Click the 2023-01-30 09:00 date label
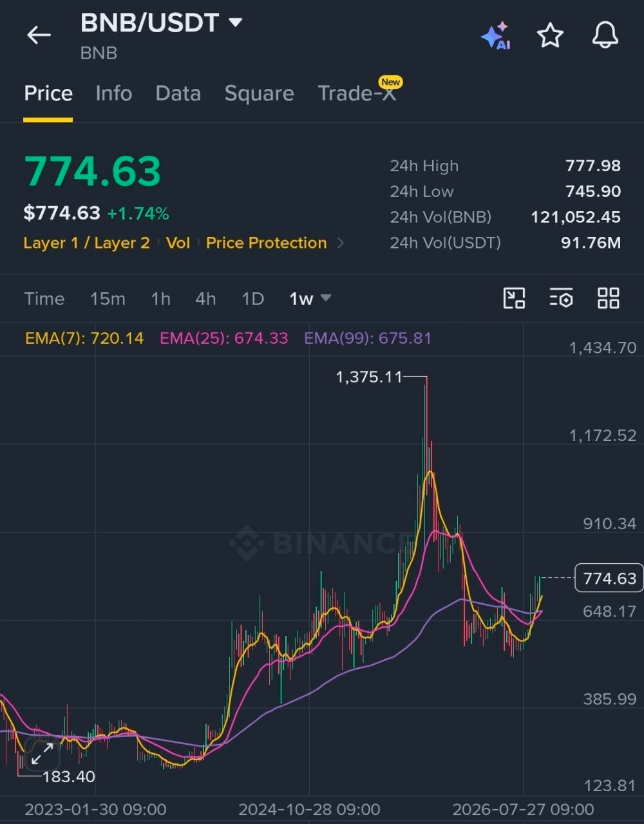Screen dimensions: 644x824 [95, 809]
